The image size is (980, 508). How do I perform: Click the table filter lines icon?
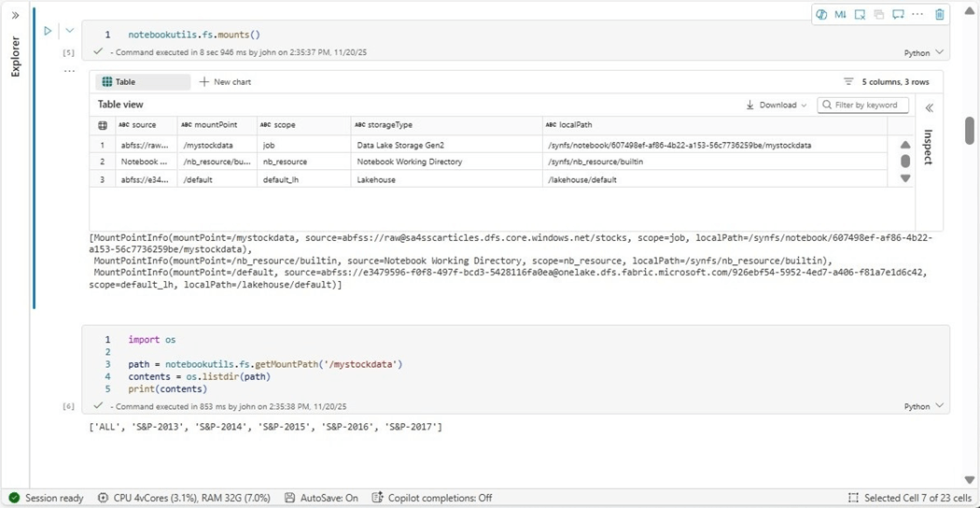(848, 82)
